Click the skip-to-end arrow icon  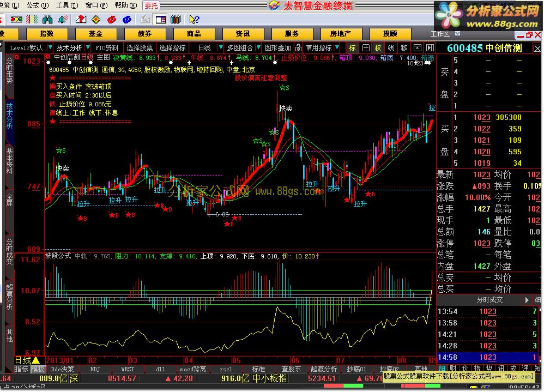click(x=430, y=48)
